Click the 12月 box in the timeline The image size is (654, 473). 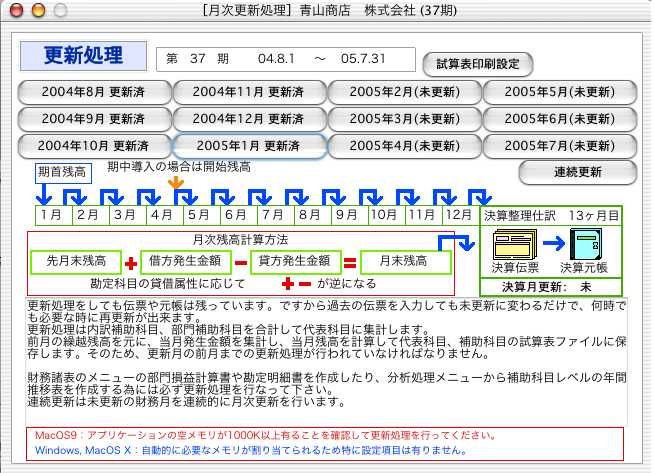click(458, 215)
